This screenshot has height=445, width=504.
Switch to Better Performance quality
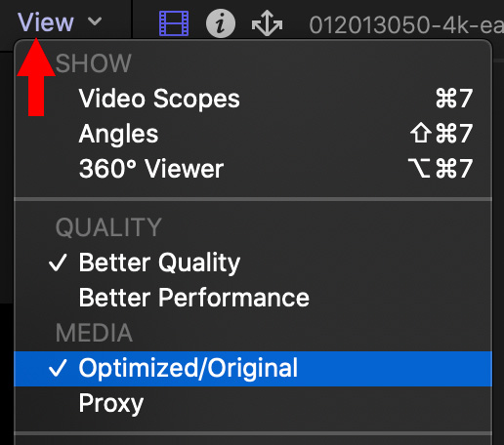[253, 298]
